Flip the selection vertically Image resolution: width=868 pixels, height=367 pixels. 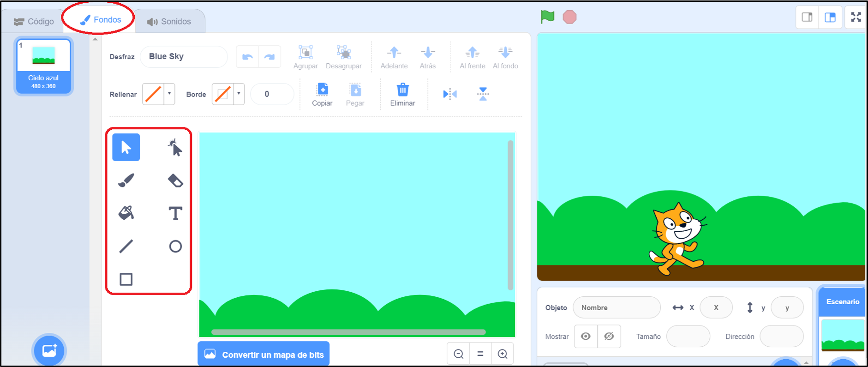pyautogui.click(x=483, y=94)
